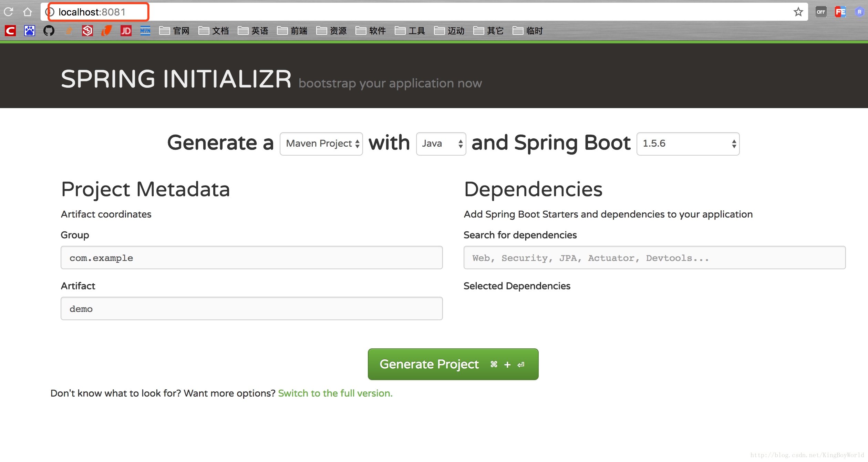This screenshot has height=462, width=868.
Task: Focus the Search for dependencies field
Action: click(654, 258)
